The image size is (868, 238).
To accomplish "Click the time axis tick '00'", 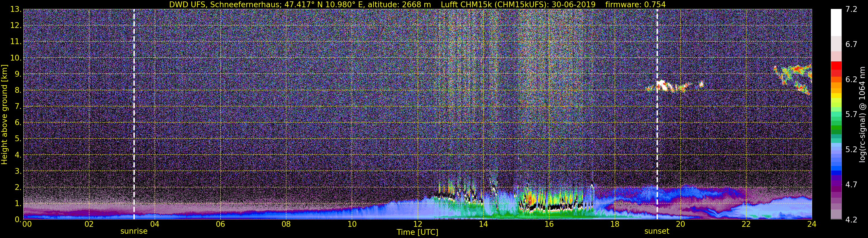I will tap(27, 224).
